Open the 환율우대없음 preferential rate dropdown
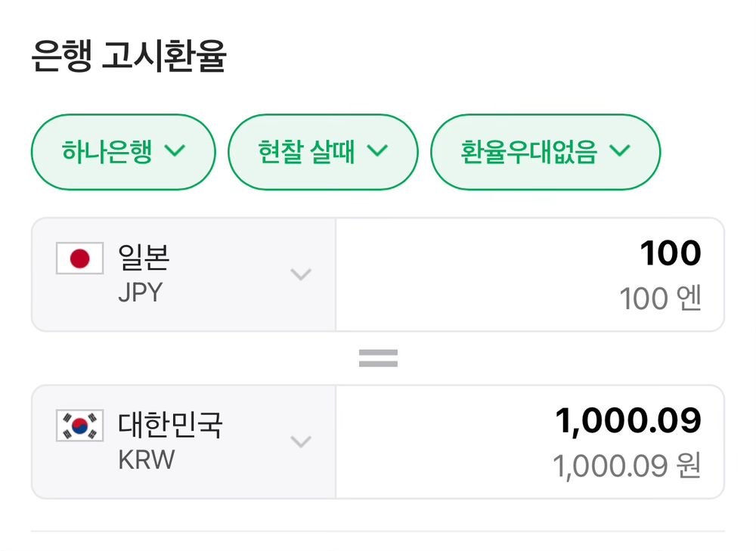The height and width of the screenshot is (551, 756). coord(545,152)
